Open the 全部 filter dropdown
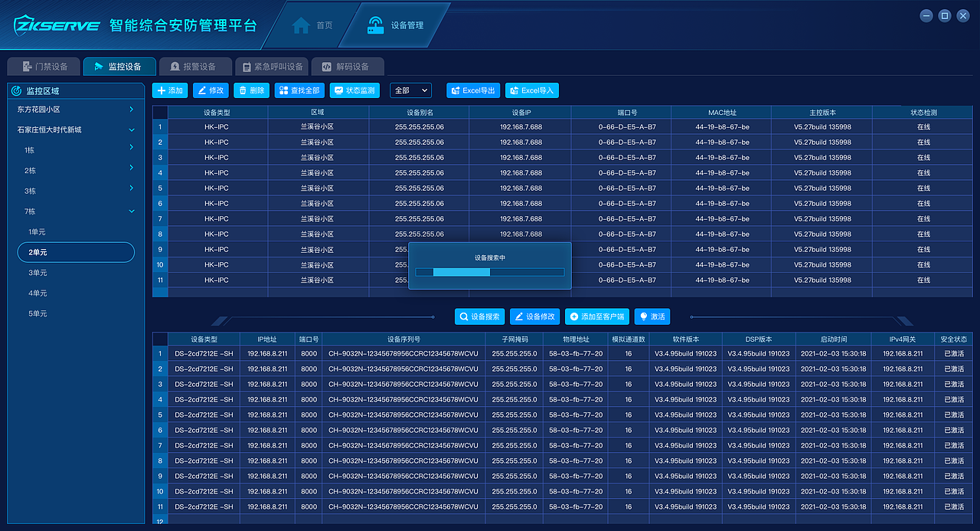980x531 pixels. click(411, 90)
